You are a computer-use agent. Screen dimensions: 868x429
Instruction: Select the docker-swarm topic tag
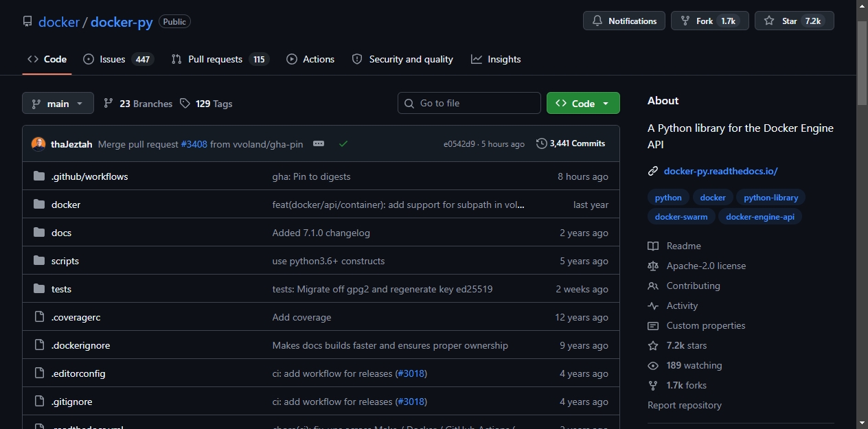pyautogui.click(x=681, y=217)
